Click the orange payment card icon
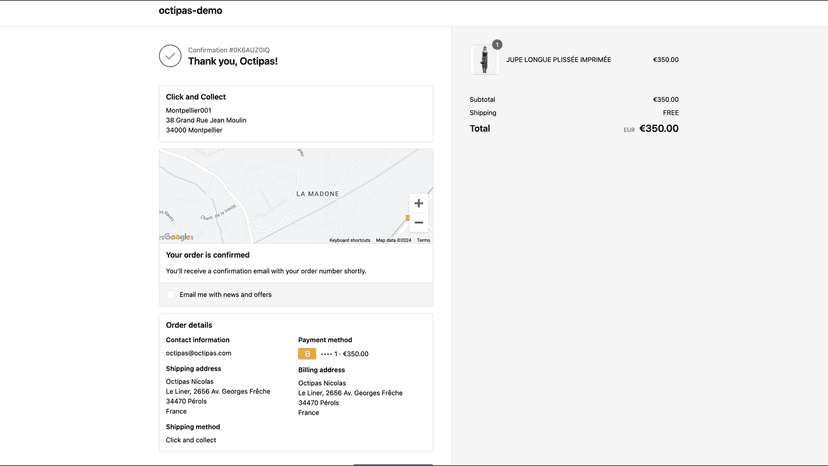Screen dimensions: 828x466 tap(307, 354)
